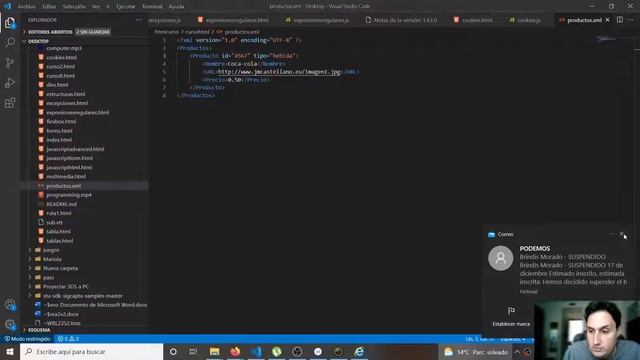Open cookies.html in the explorer
640x360 pixels.
(61, 58)
